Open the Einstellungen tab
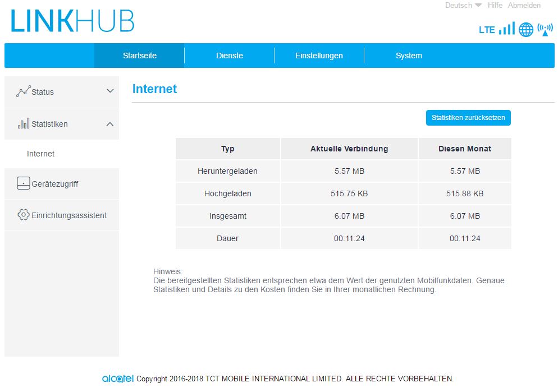The width and height of the screenshot is (558, 392). [x=319, y=56]
